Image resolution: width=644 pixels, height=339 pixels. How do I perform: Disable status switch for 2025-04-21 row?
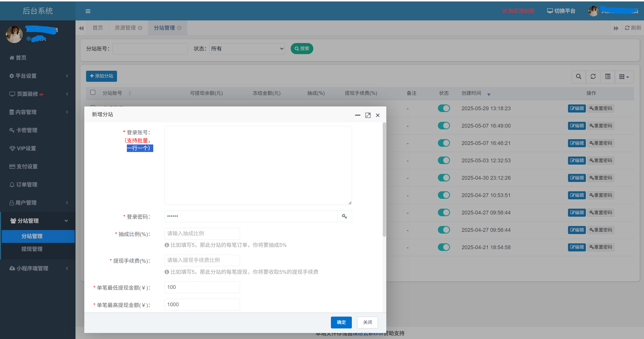(x=444, y=247)
